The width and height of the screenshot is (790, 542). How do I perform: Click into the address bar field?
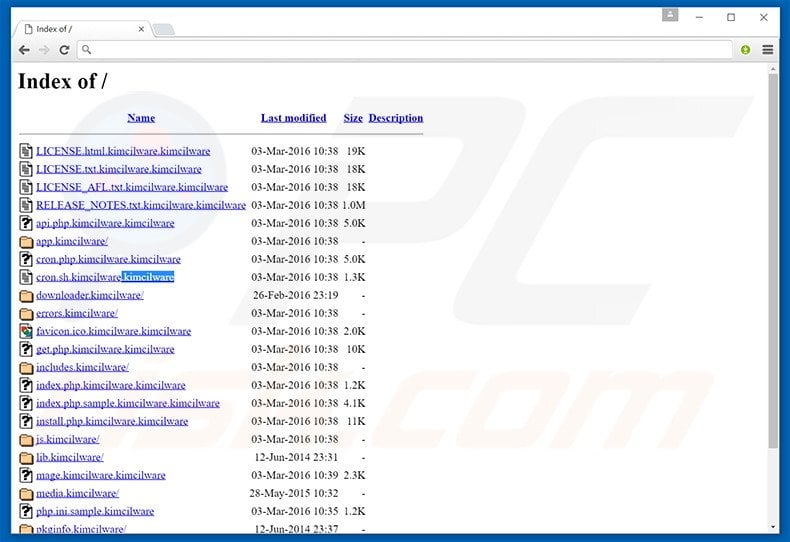coord(405,50)
